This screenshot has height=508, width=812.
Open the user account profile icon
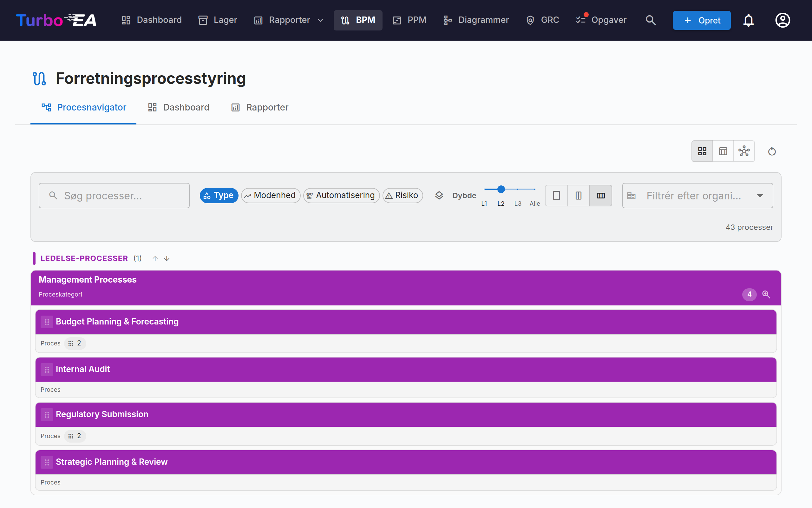(x=783, y=20)
